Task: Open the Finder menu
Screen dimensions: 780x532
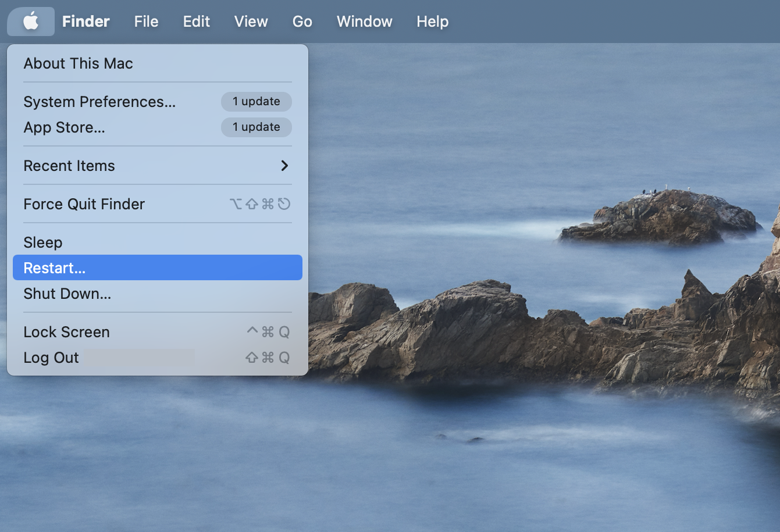Action: tap(86, 22)
